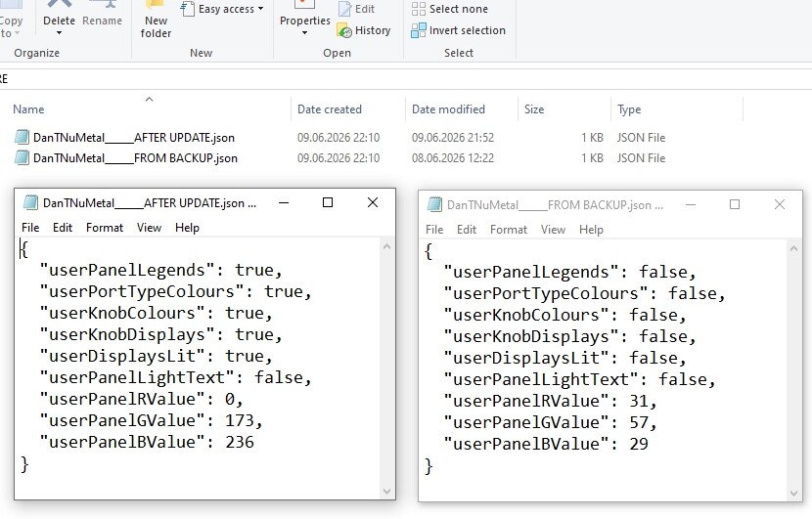The height and width of the screenshot is (519, 812).
Task: Open Edit menu in AFTER UPDATE Notepad
Action: pos(63,228)
